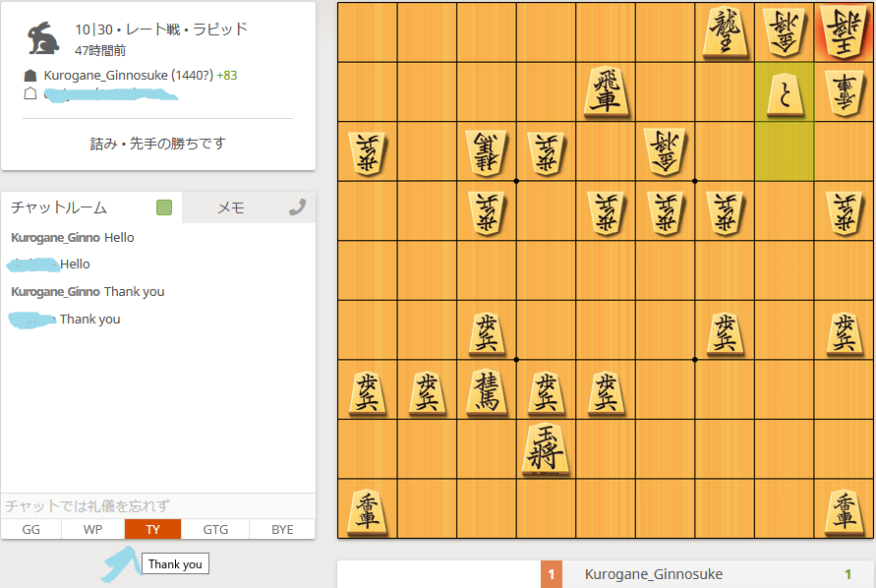Open Kurogane_Ginnosuke's profile link in game info

105,75
